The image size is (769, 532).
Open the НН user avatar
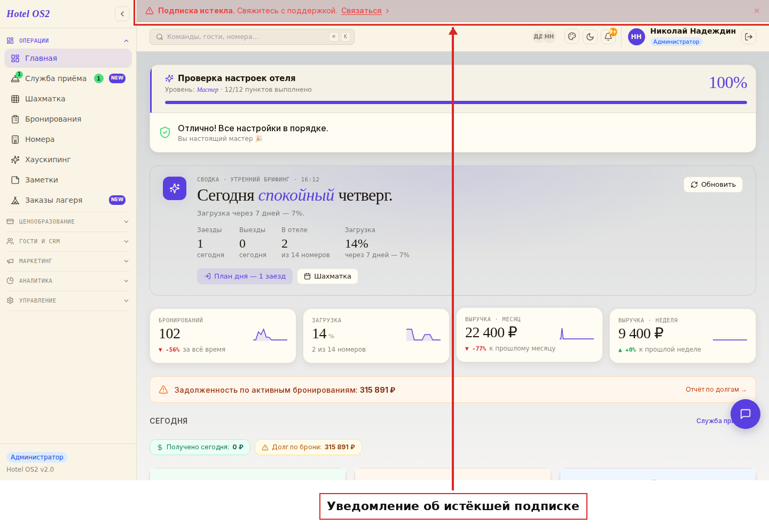(x=637, y=37)
